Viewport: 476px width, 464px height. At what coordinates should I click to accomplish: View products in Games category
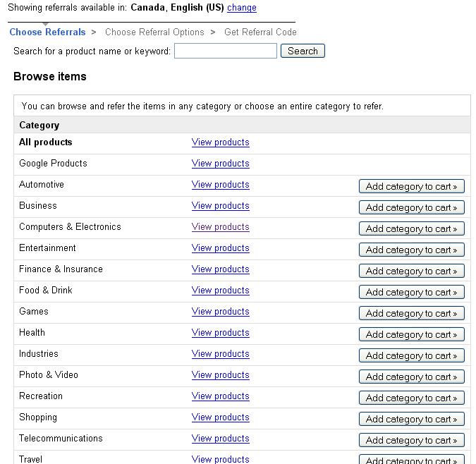tap(221, 312)
